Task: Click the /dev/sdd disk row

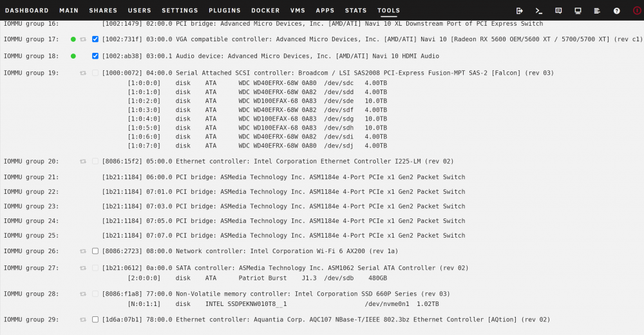Action: (258, 92)
